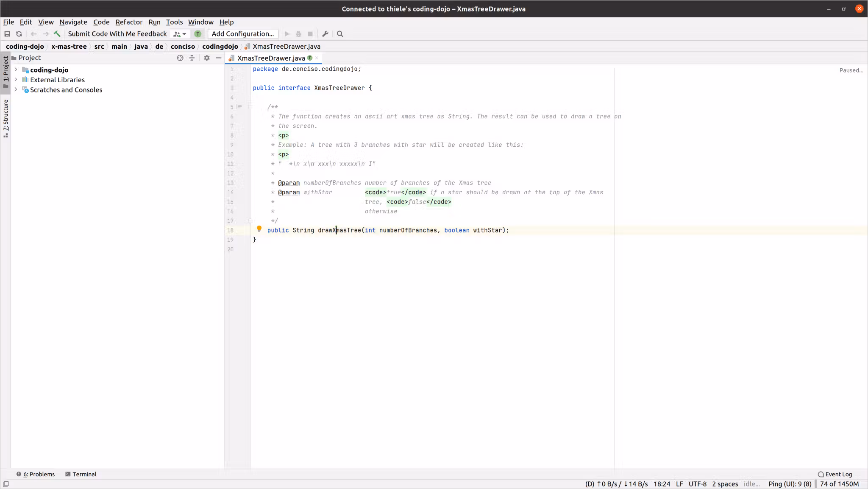
Task: Open the Refactor menu
Action: (x=129, y=22)
